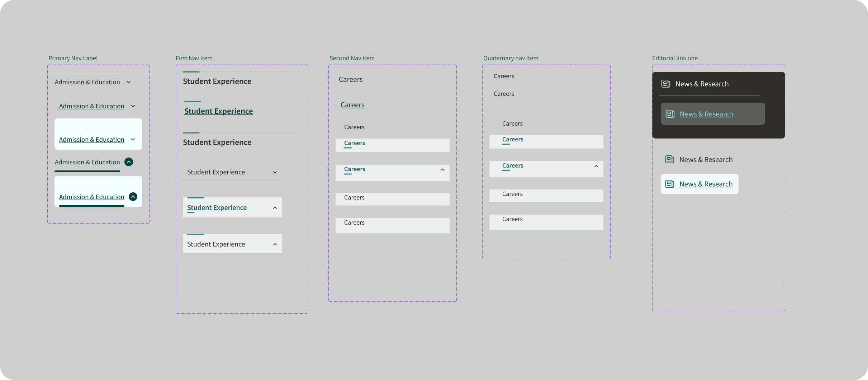Click the teal newspaper icon beside the teal News & Research link
This screenshot has width=868, height=380.
tap(670, 114)
